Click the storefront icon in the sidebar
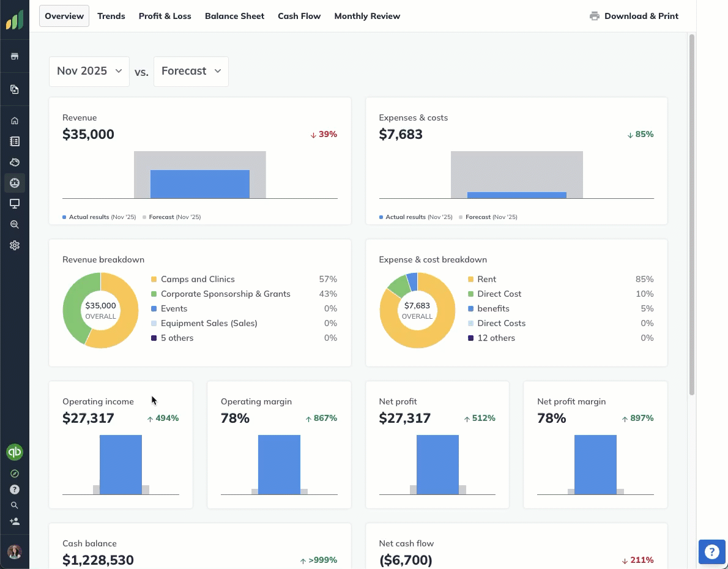The image size is (728, 569). coord(15,56)
